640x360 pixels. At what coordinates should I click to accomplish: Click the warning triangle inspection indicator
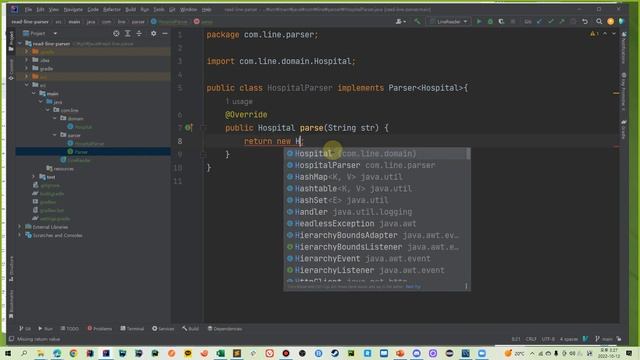point(594,33)
